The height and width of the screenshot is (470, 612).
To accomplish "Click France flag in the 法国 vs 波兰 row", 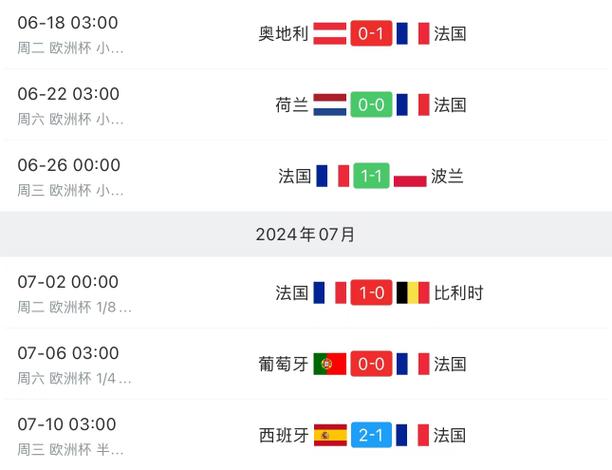I will point(333,176).
